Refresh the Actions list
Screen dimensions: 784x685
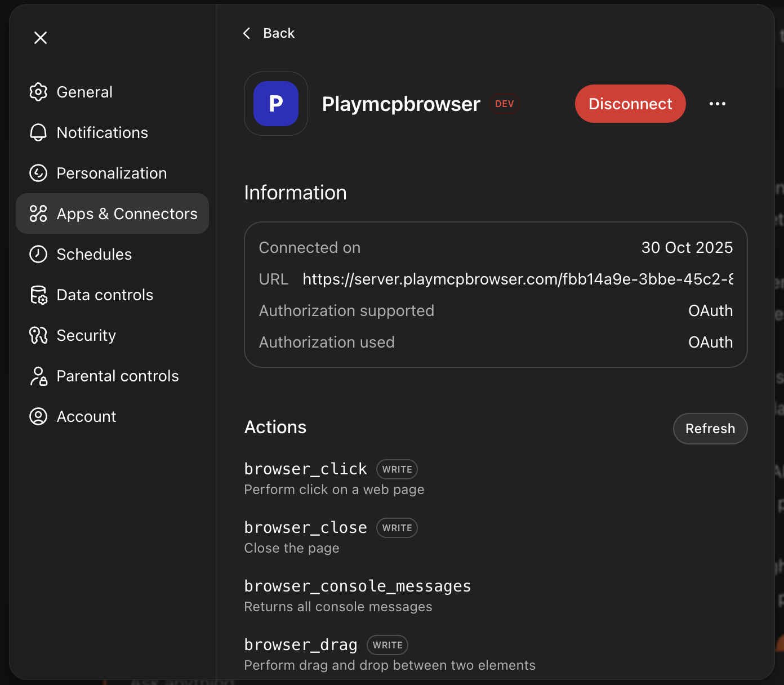coord(710,429)
